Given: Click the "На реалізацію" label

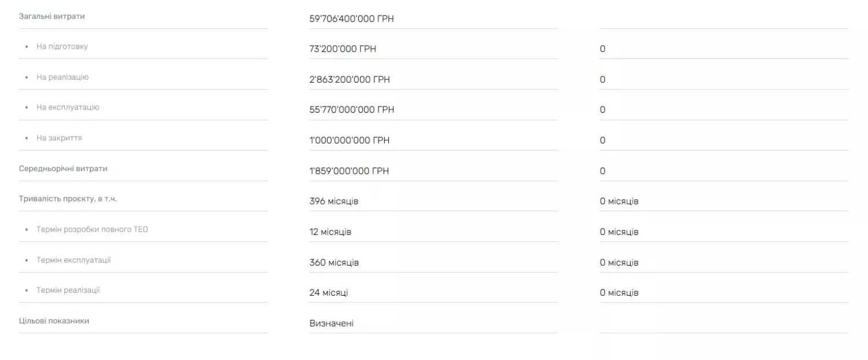Looking at the screenshot, I should 62,77.
